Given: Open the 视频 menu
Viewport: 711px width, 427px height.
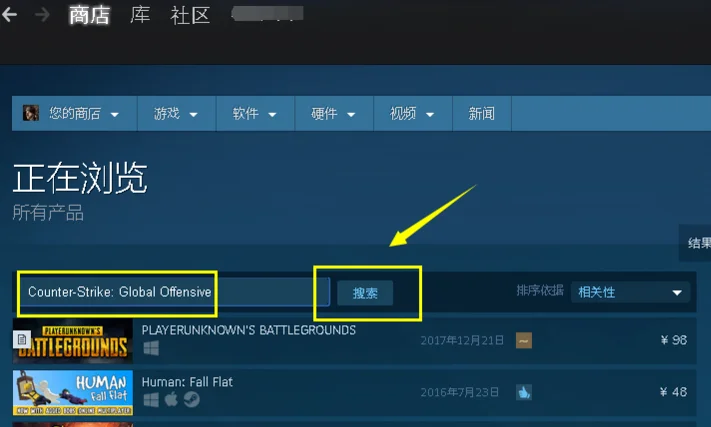Looking at the screenshot, I should [x=413, y=113].
